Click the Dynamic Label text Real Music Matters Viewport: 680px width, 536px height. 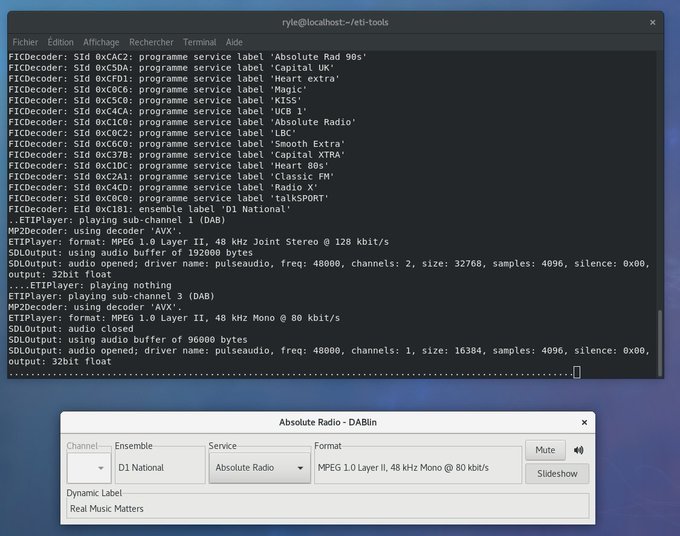[x=107, y=509]
